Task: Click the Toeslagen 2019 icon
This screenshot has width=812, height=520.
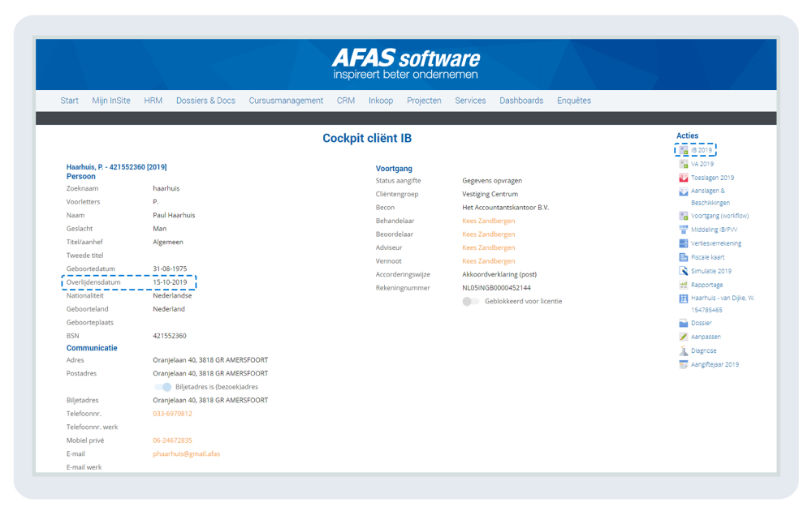Action: [684, 178]
